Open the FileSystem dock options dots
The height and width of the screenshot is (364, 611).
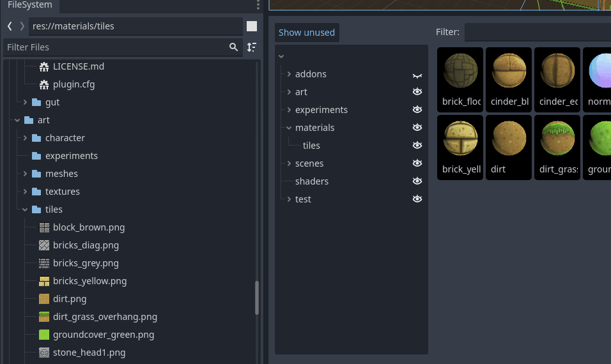tap(258, 4)
